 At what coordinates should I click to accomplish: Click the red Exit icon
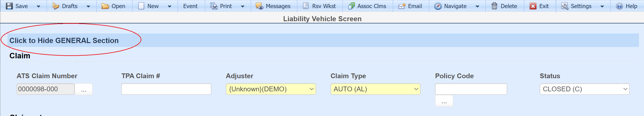pyautogui.click(x=533, y=6)
